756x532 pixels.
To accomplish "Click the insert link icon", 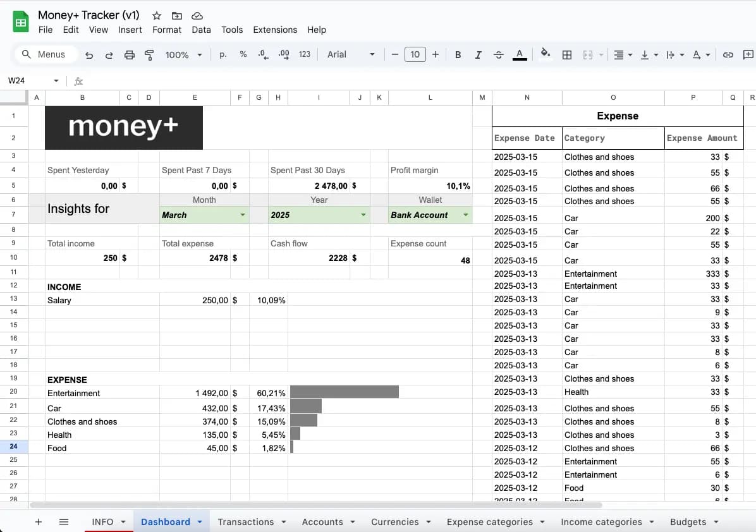I will coord(728,55).
